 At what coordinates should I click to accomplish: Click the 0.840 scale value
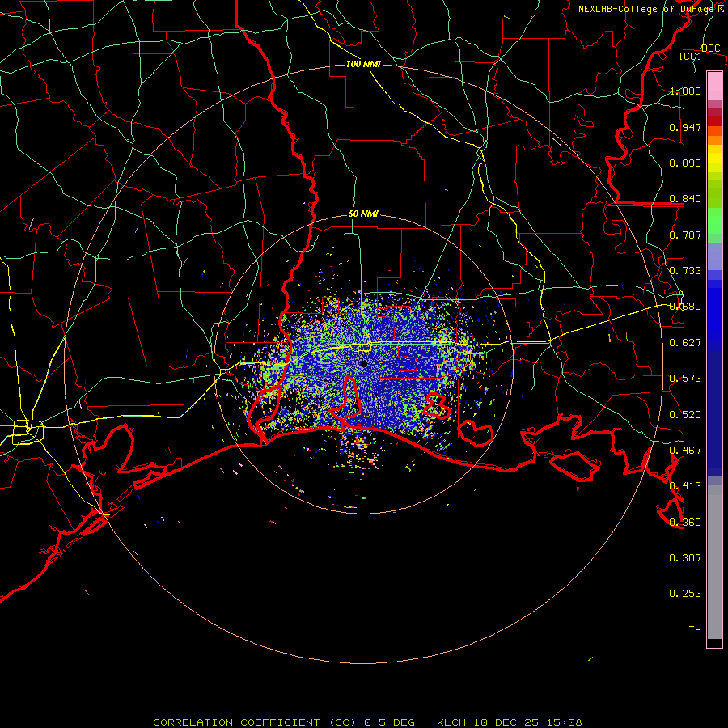click(685, 199)
